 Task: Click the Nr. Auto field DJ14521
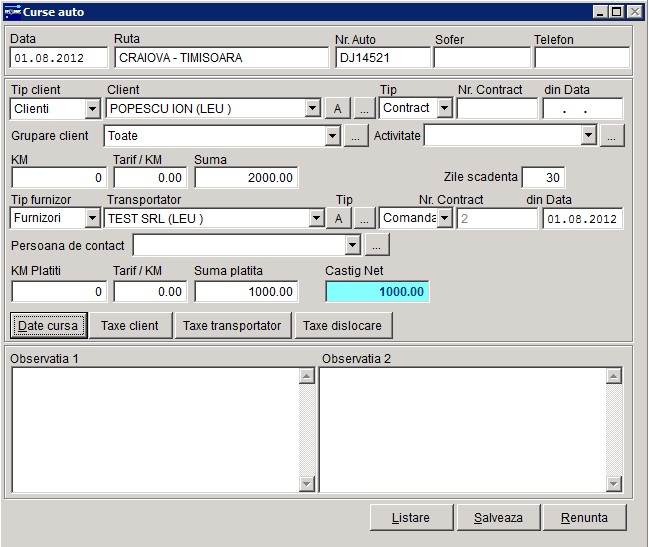coord(382,58)
